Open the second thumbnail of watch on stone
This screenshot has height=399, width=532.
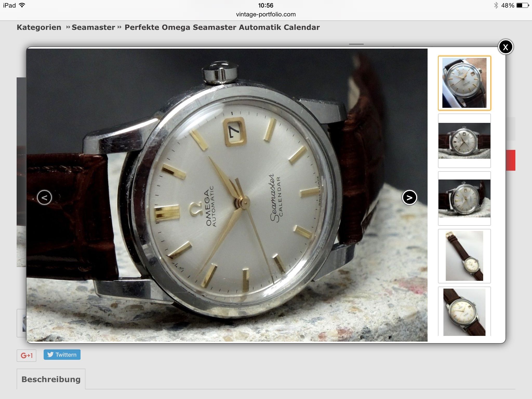coord(464,141)
